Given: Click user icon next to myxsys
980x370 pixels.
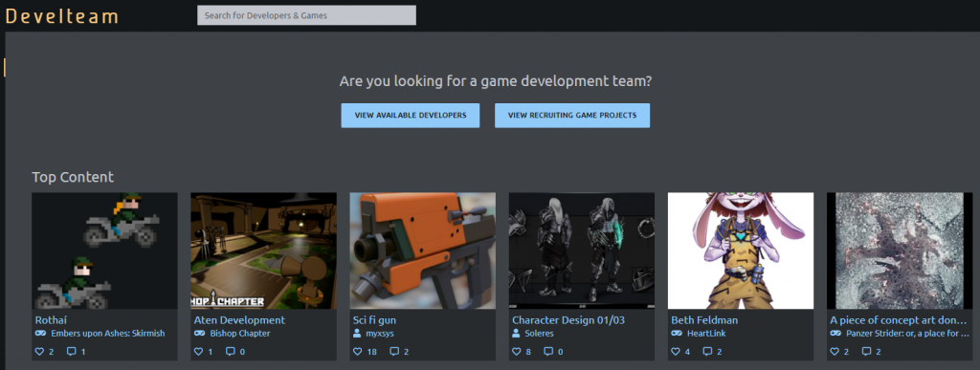Looking at the screenshot, I should pyautogui.click(x=358, y=333).
